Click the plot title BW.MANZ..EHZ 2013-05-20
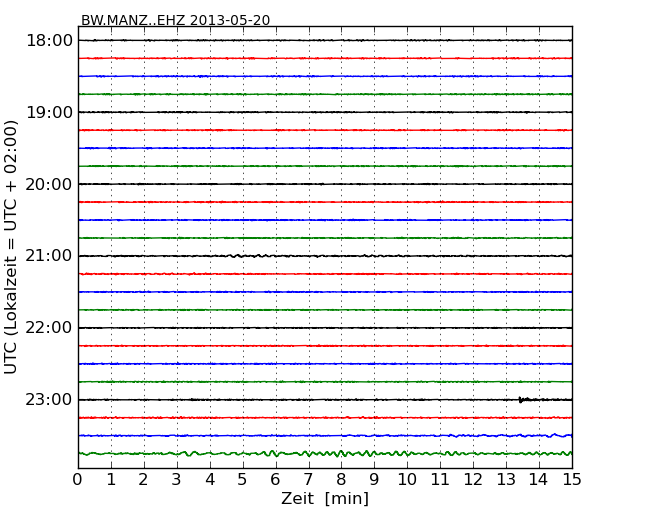Screen dimensions: 650x520 click(x=175, y=20)
